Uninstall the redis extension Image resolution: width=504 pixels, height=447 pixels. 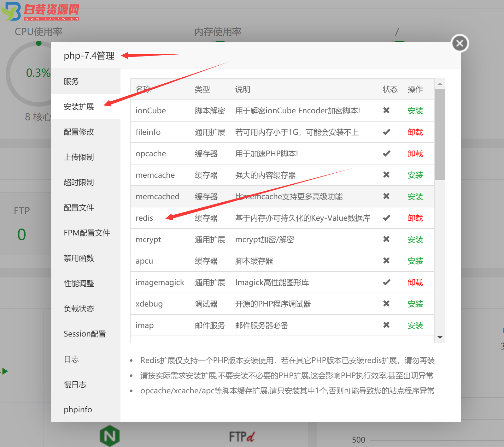pos(415,218)
